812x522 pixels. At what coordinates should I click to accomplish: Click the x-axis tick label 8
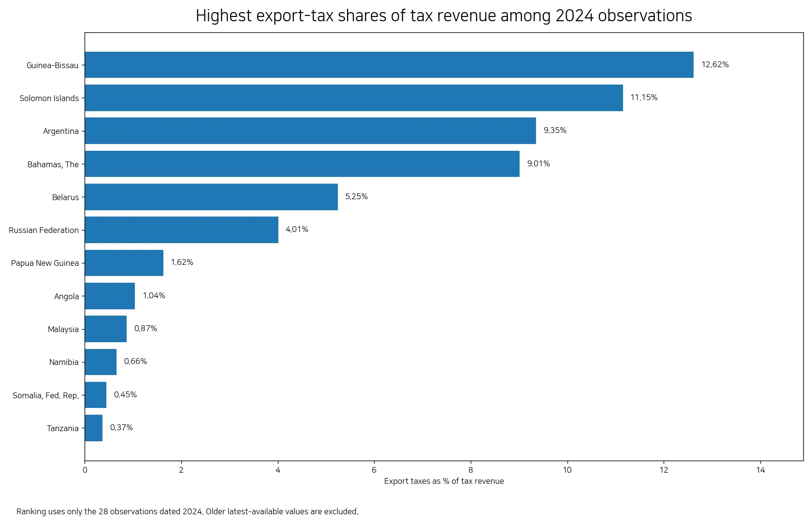tap(471, 470)
